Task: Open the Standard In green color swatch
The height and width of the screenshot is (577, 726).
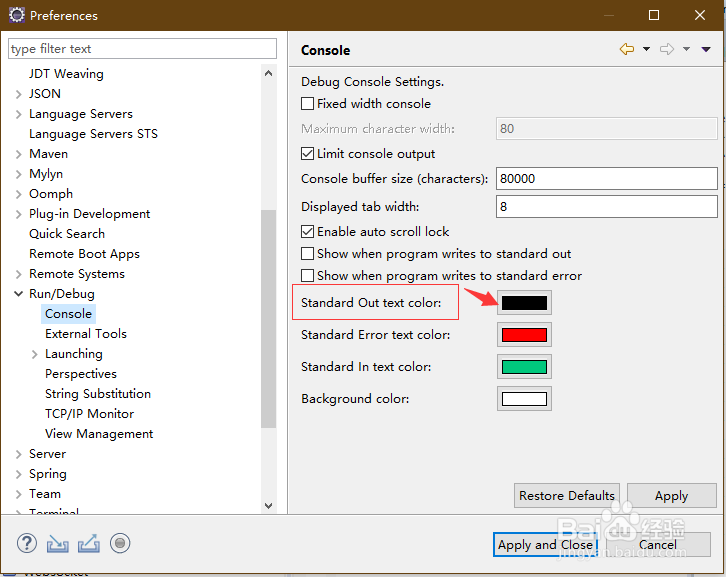Action: (524, 367)
